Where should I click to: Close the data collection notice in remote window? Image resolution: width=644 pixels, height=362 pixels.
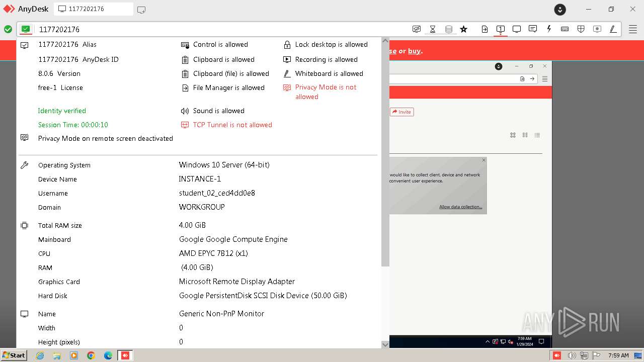(484, 160)
